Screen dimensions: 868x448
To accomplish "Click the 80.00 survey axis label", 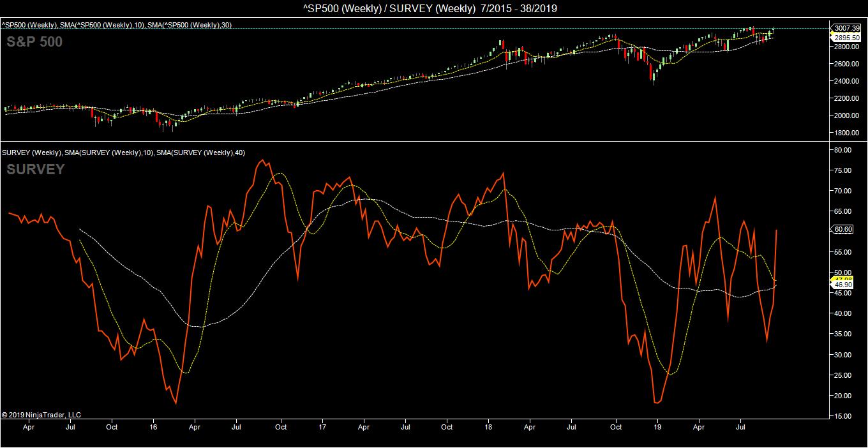I will pos(843,150).
